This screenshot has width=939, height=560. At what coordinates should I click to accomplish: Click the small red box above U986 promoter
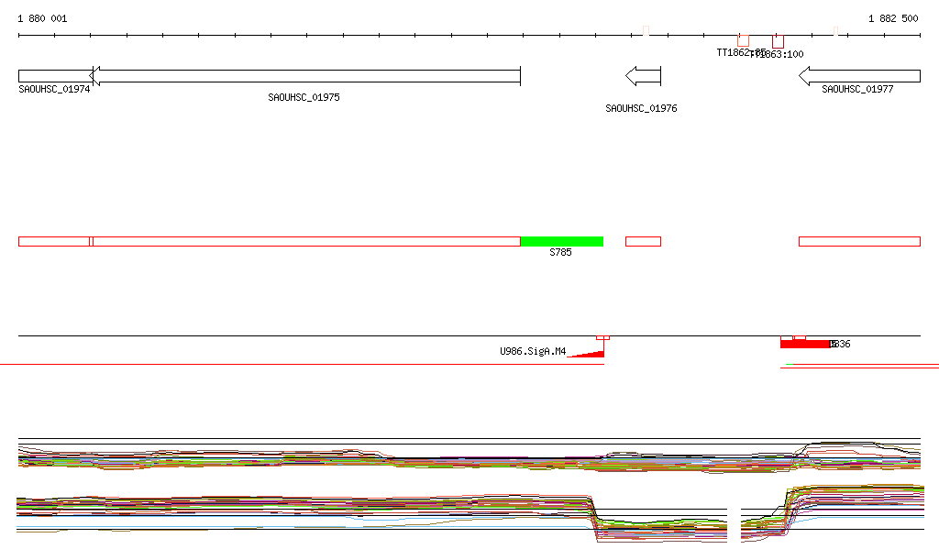[x=602, y=338]
